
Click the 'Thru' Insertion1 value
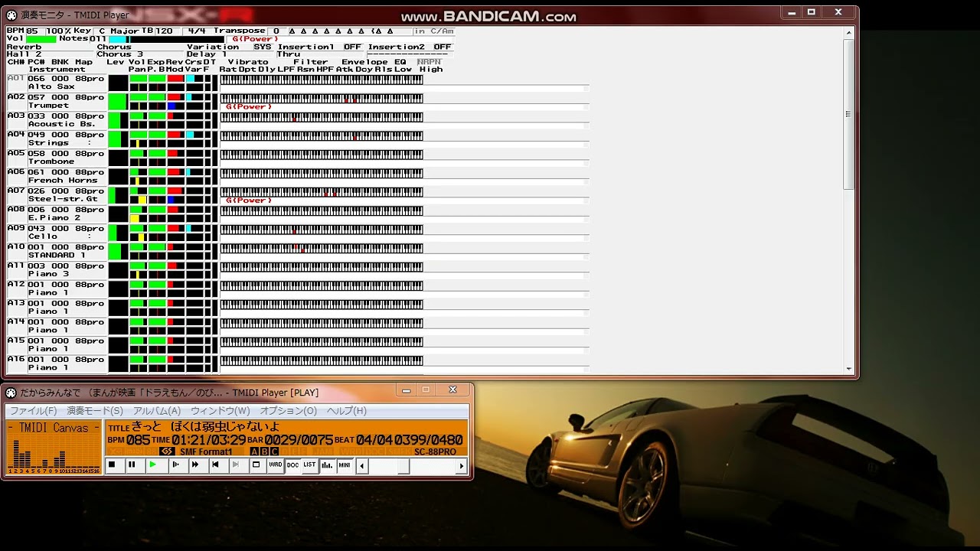pos(289,54)
